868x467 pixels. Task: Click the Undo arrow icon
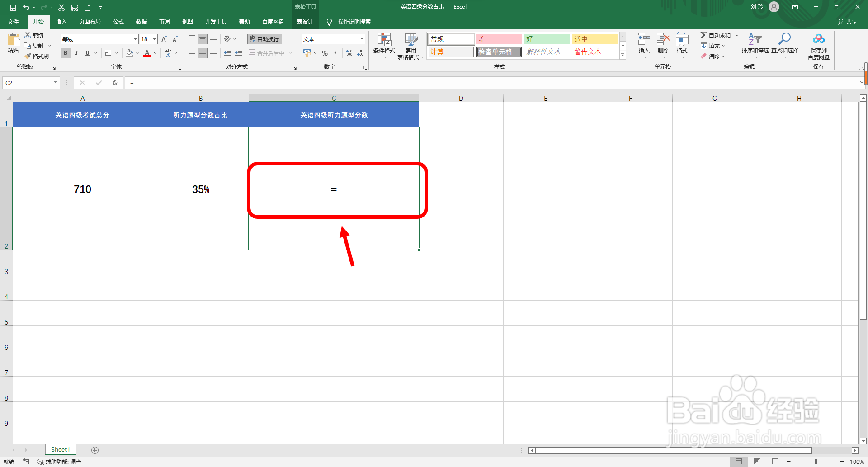(26, 7)
